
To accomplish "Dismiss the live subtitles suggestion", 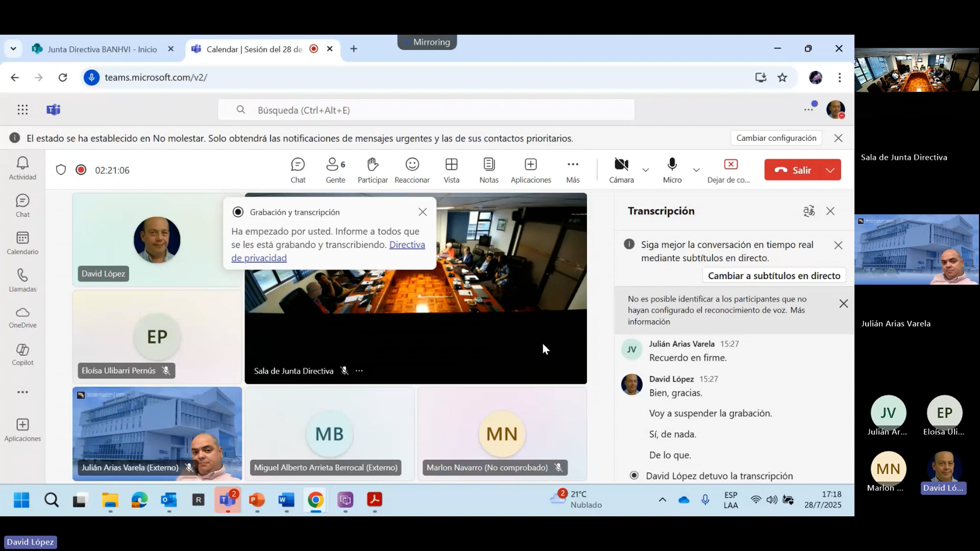I will (x=838, y=245).
